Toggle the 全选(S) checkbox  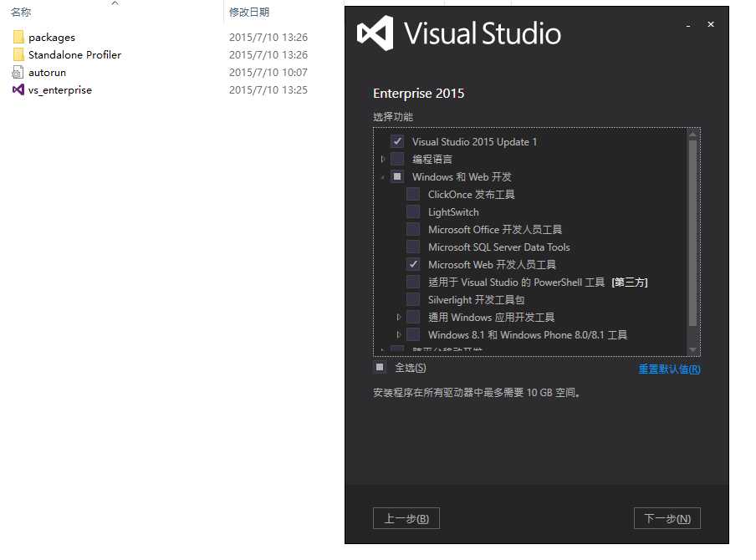[380, 367]
